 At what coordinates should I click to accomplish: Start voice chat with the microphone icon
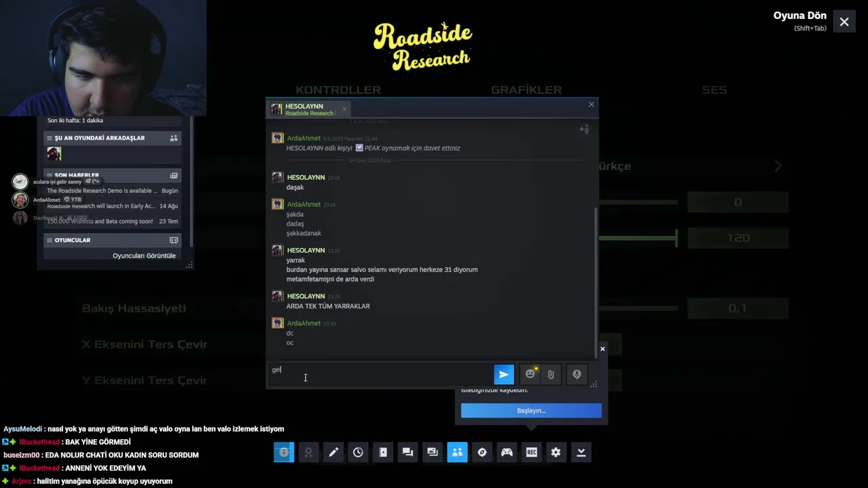[576, 374]
